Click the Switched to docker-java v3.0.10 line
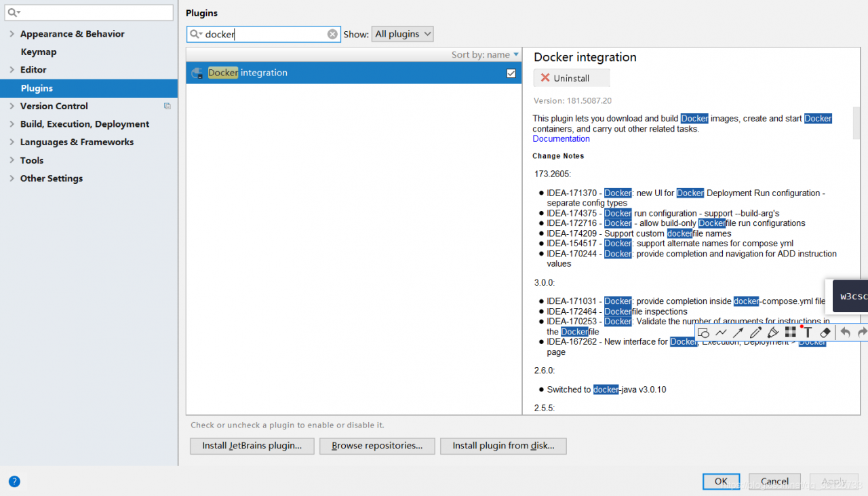Image resolution: width=868 pixels, height=496 pixels. click(606, 389)
